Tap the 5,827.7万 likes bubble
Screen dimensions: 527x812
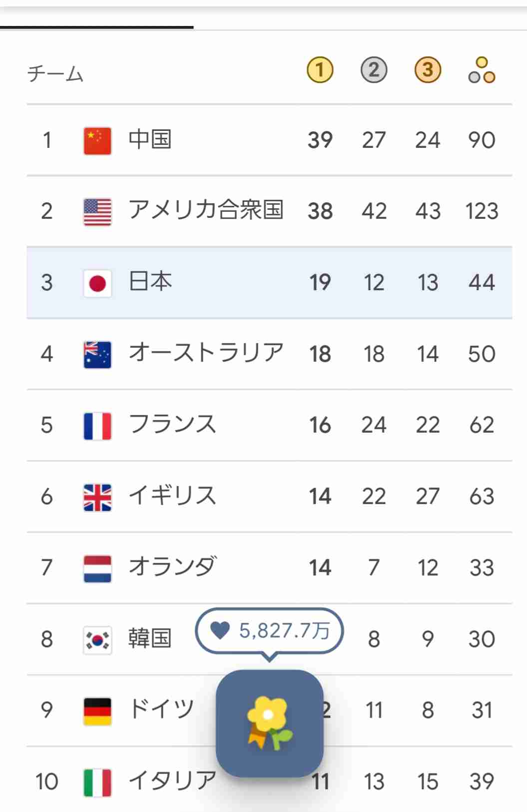pos(269,631)
